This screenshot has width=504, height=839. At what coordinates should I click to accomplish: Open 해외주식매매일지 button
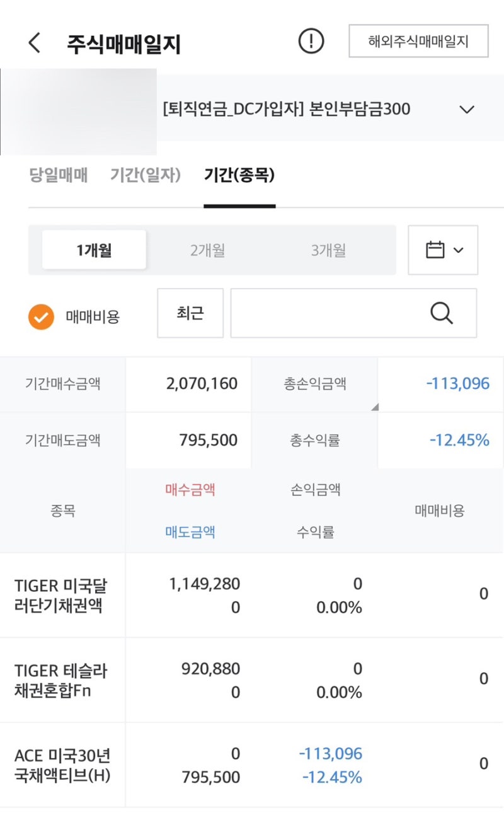click(418, 42)
